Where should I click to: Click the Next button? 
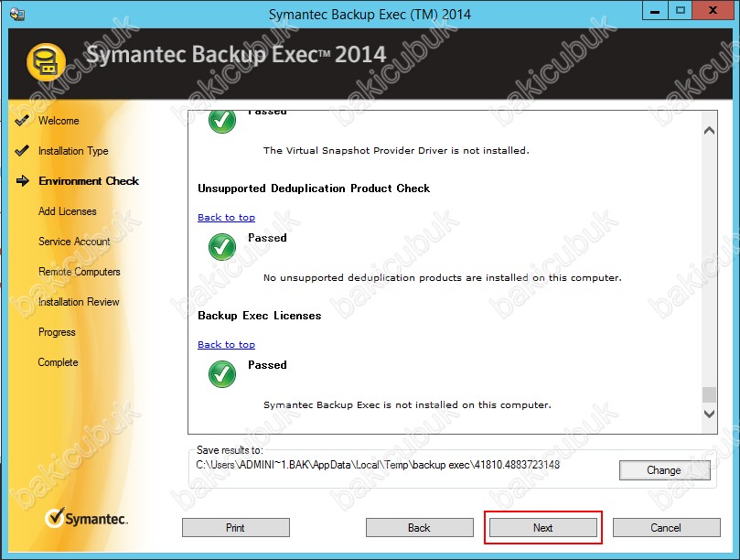[x=543, y=527]
